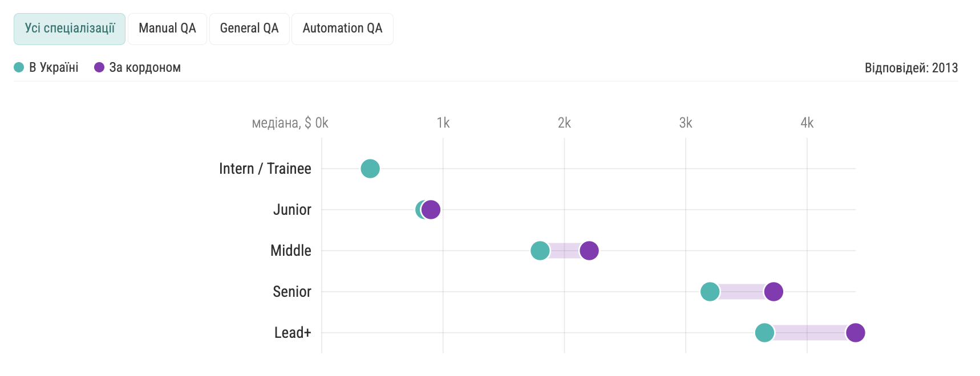Open the General QA tab

249,28
